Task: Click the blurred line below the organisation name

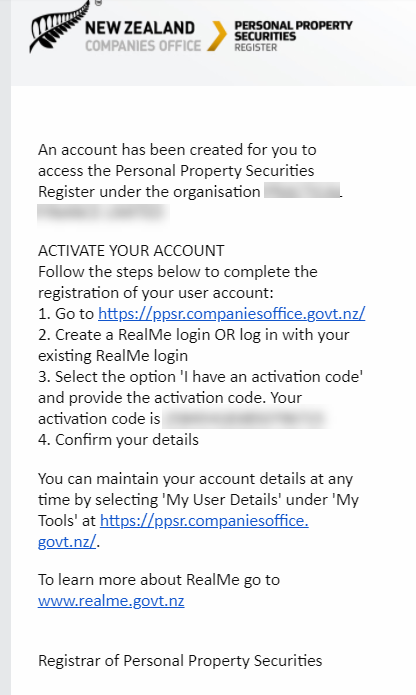Action: coord(103,212)
